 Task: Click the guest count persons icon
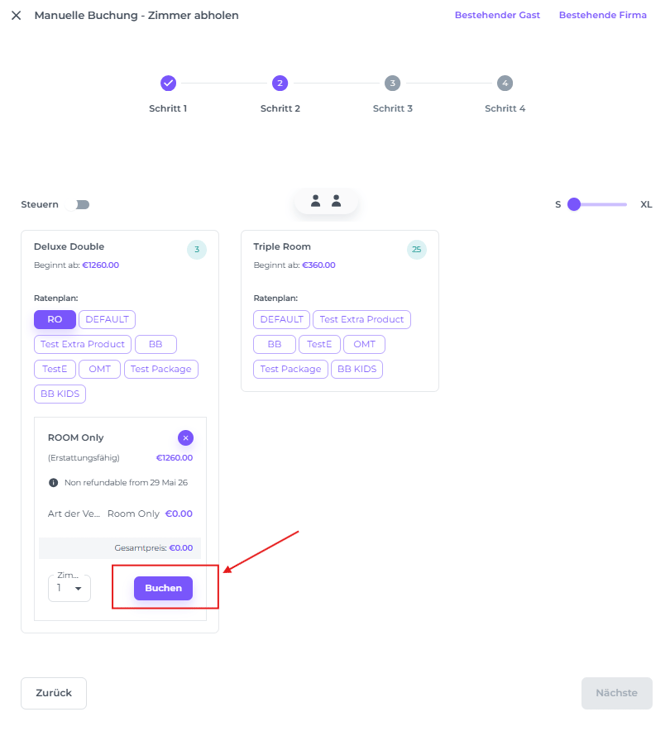point(326,201)
